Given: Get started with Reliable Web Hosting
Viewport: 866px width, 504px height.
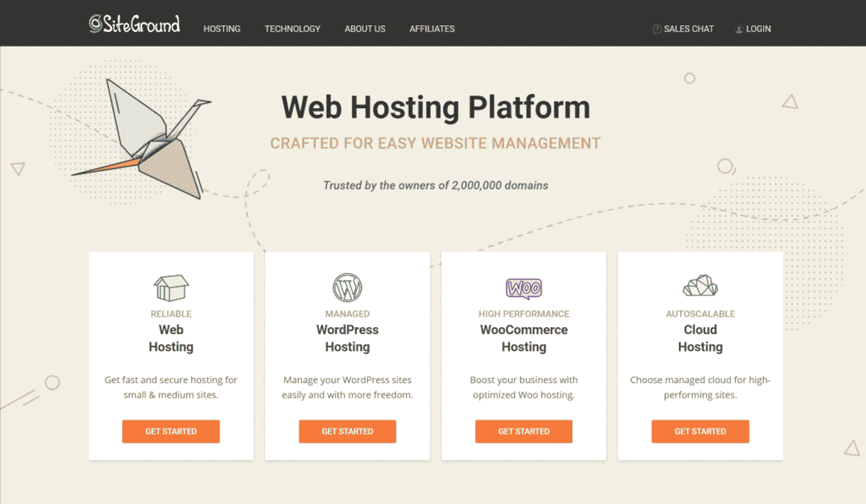Looking at the screenshot, I should (x=170, y=431).
